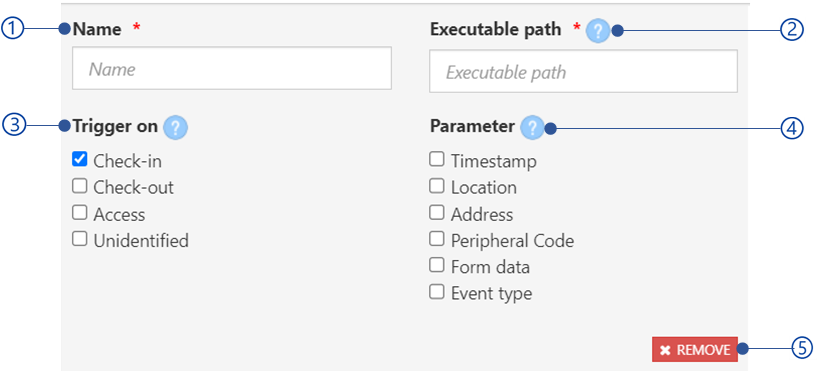Viewport: 817px width, 371px height.
Task: Check the Form data parameter checkbox
Action: [x=437, y=265]
